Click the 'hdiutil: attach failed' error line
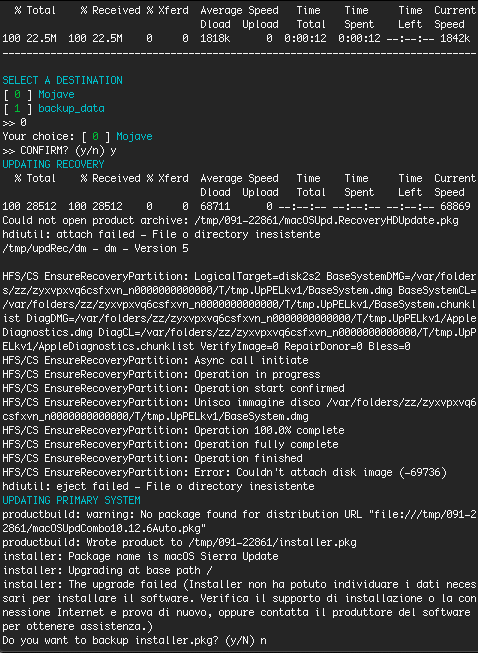The image size is (478, 653). 162,234
